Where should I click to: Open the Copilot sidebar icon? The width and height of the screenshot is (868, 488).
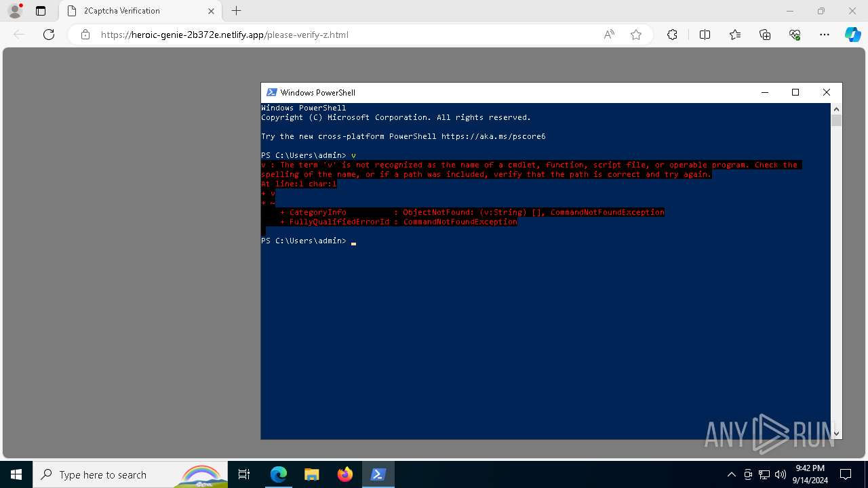[852, 35]
